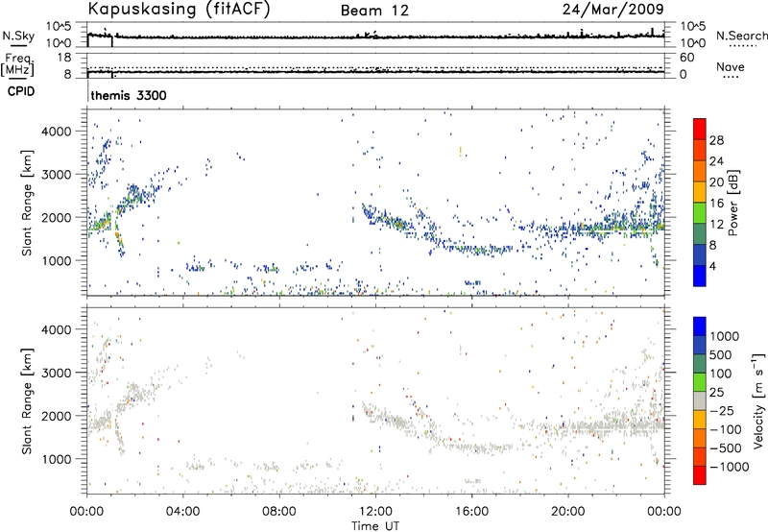This screenshot has width=768, height=532.
Task: Click the '4' tick on the power colorbar
Action: click(712, 266)
